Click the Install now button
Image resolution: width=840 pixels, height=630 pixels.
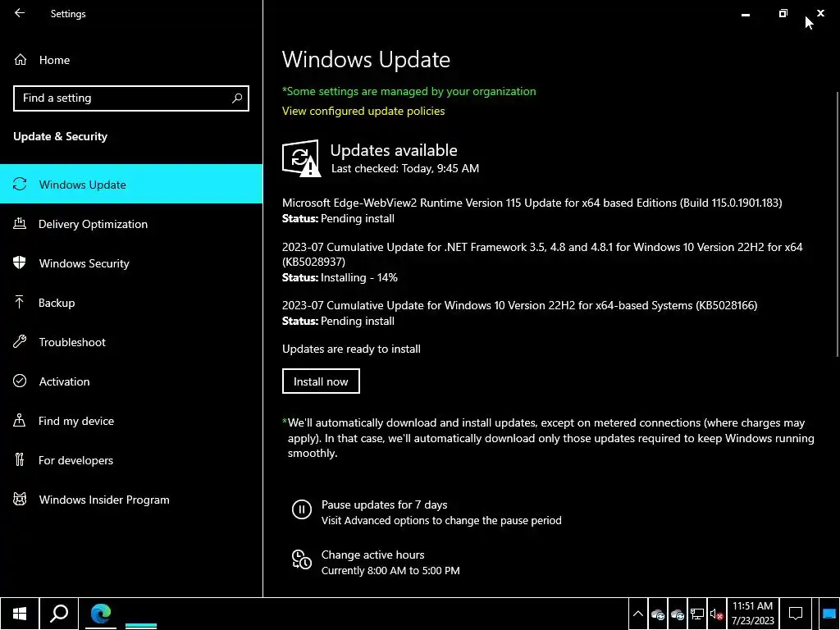coord(321,381)
